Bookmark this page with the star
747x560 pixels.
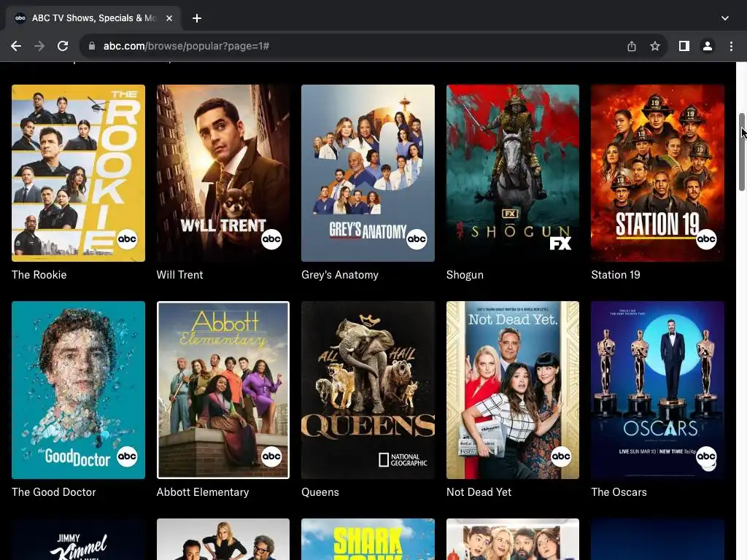(x=655, y=46)
